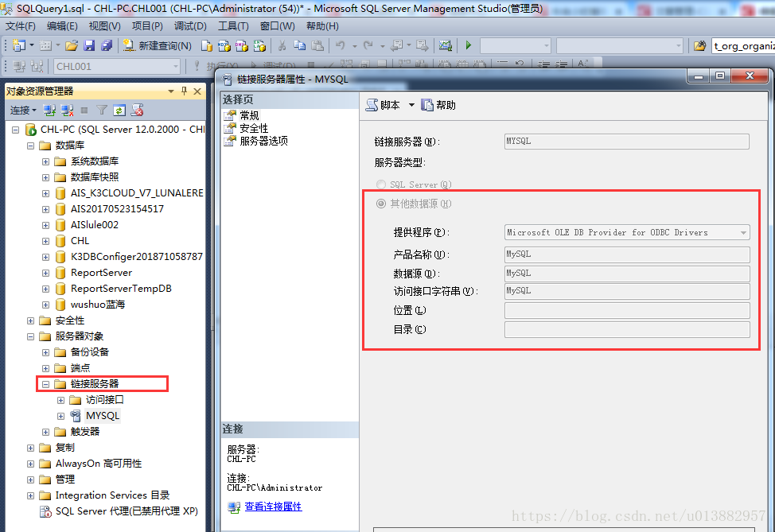The image size is (775, 532).
Task: Click the Cut scissors icon
Action: [282, 46]
